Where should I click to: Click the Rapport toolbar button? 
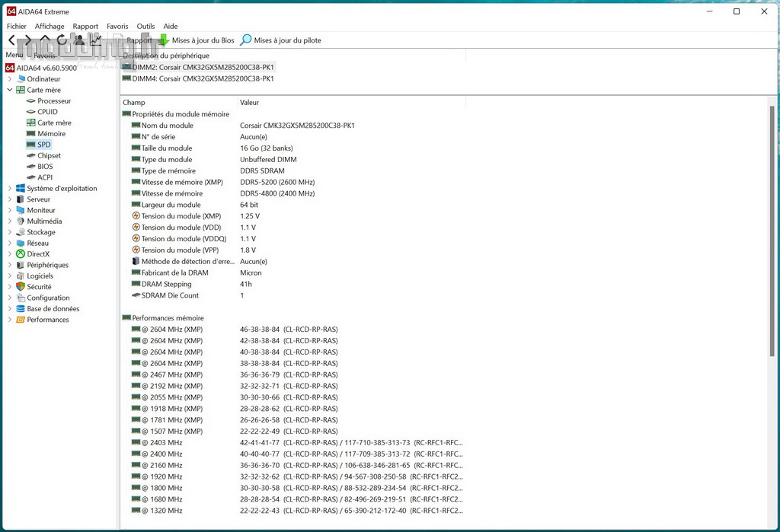(x=133, y=40)
